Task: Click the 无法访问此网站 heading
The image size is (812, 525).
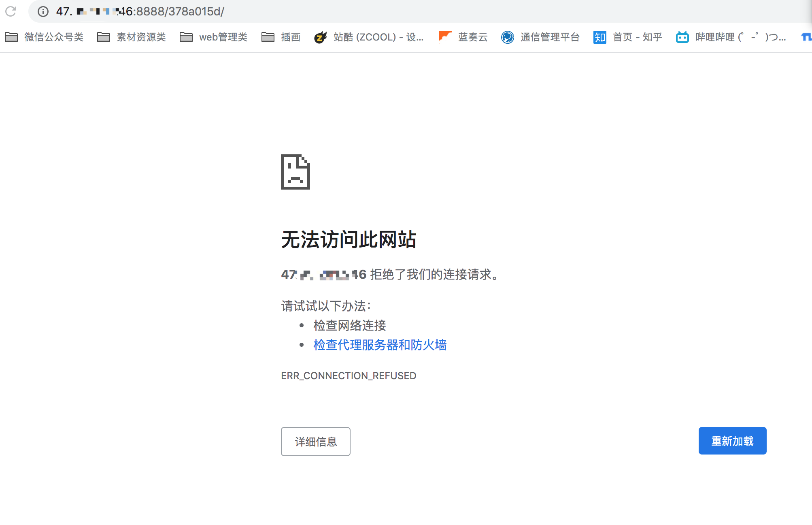Action: [349, 239]
